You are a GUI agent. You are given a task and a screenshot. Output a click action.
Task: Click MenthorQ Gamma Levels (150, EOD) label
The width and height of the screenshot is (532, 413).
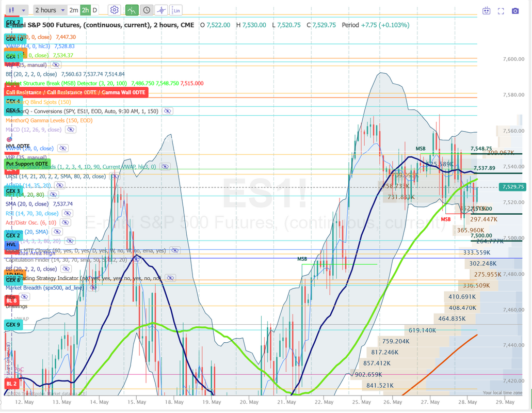point(49,120)
